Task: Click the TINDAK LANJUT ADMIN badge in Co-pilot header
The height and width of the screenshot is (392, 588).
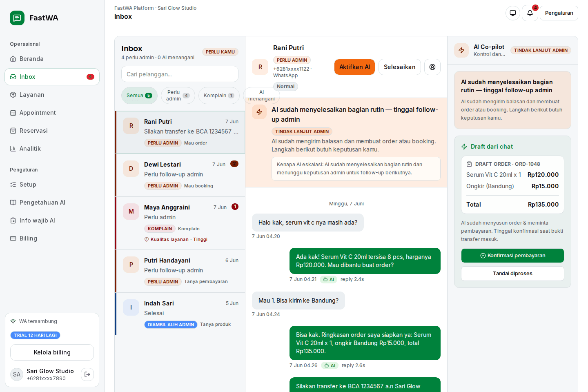Action: tap(541, 50)
